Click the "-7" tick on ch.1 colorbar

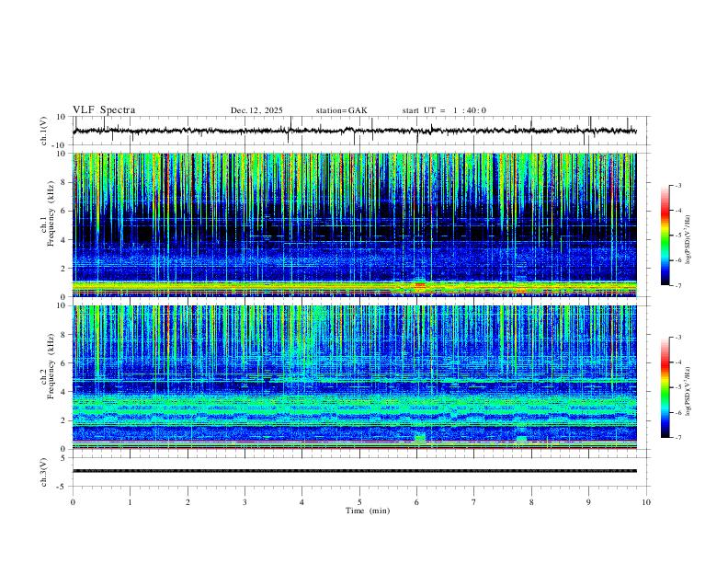(x=677, y=285)
